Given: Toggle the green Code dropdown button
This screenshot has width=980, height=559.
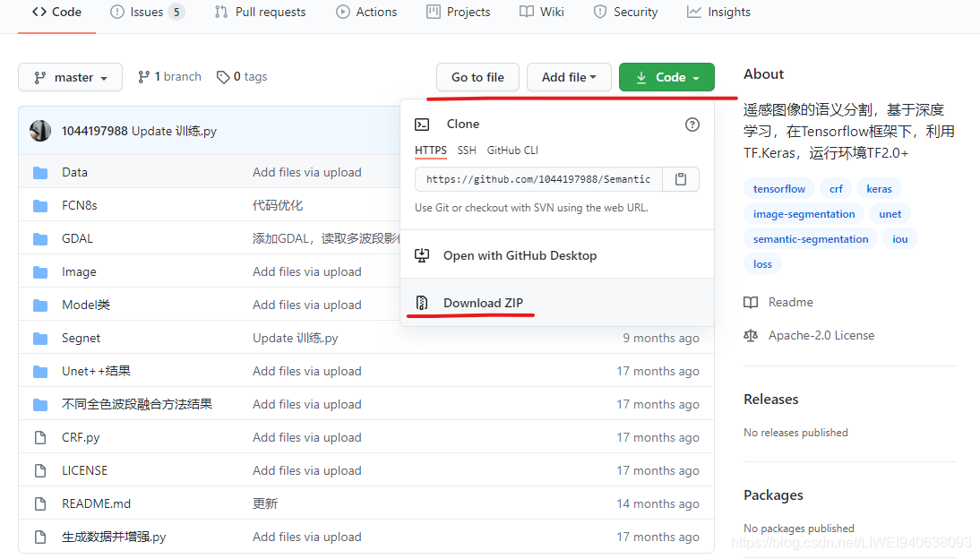Looking at the screenshot, I should [666, 77].
